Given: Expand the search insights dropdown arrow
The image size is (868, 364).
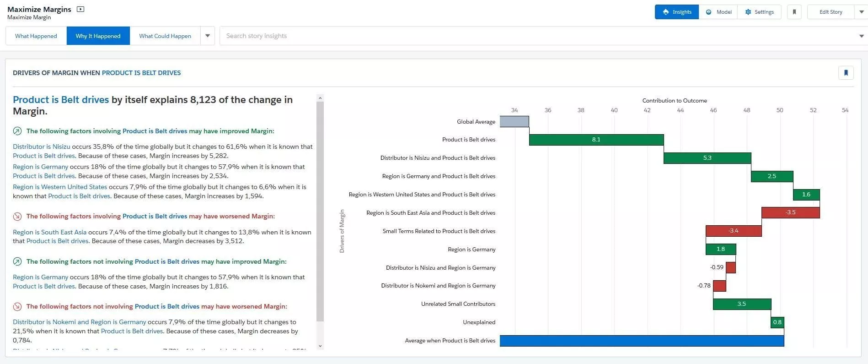Looking at the screenshot, I should 862,36.
